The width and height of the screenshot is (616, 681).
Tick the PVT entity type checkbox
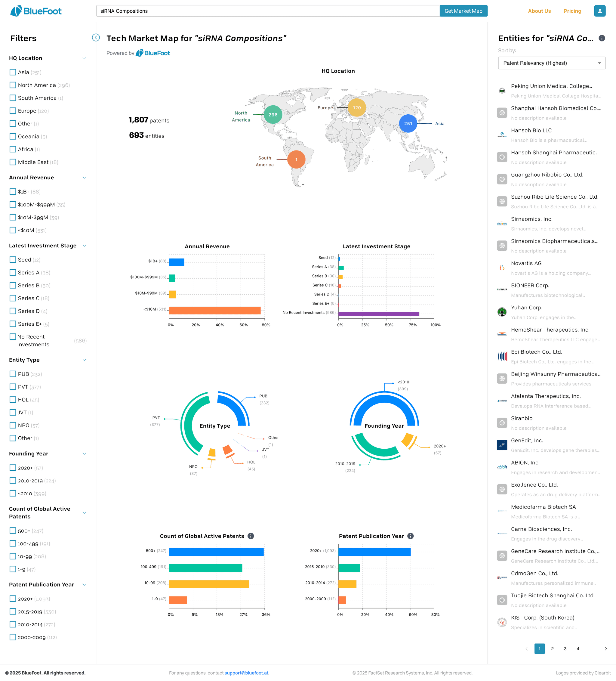pos(13,387)
